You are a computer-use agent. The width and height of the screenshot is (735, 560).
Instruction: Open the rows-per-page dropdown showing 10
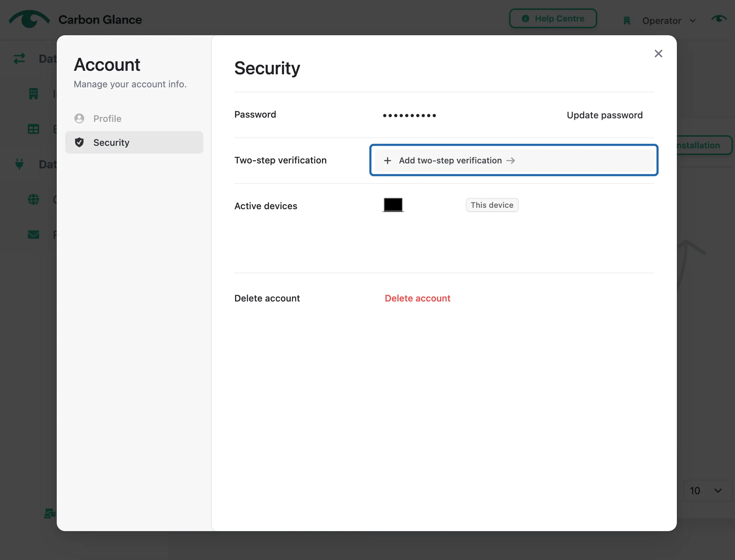(x=708, y=490)
